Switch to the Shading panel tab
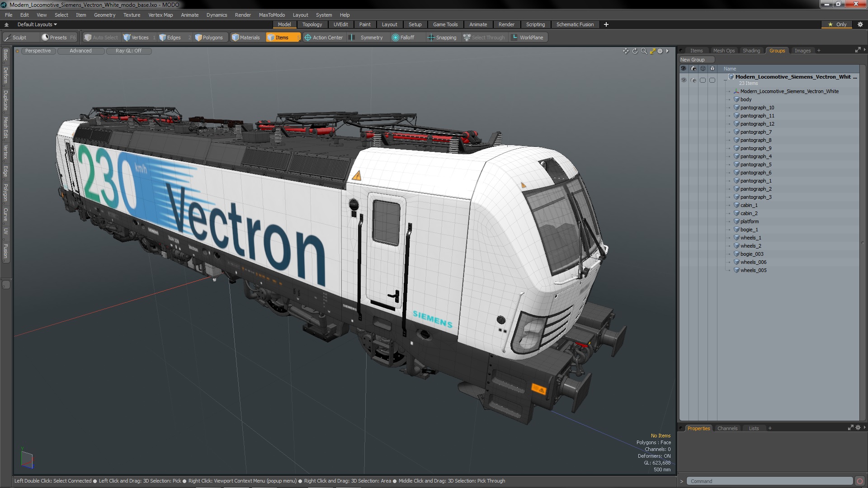The image size is (868, 488). (751, 51)
